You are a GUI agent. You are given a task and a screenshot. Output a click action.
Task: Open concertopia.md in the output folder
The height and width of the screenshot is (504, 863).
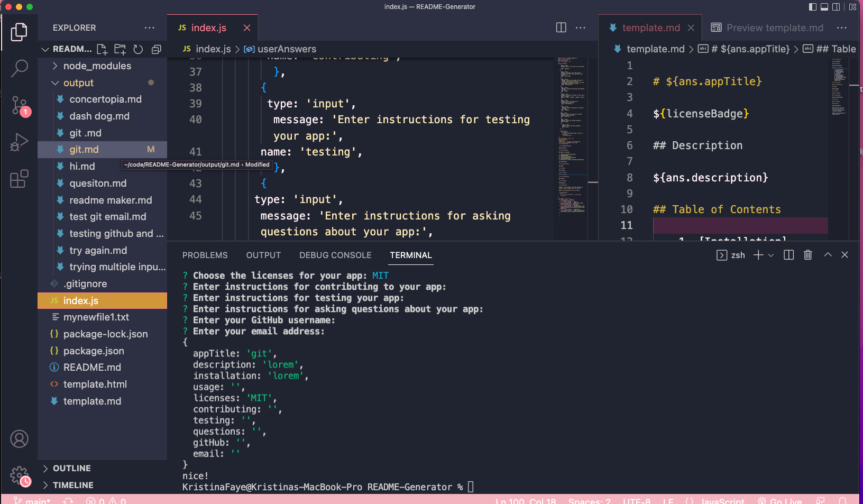point(102,99)
